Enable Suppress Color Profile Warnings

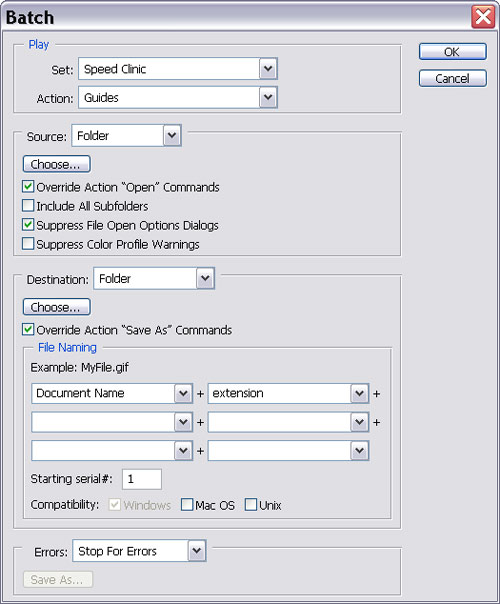tap(28, 244)
